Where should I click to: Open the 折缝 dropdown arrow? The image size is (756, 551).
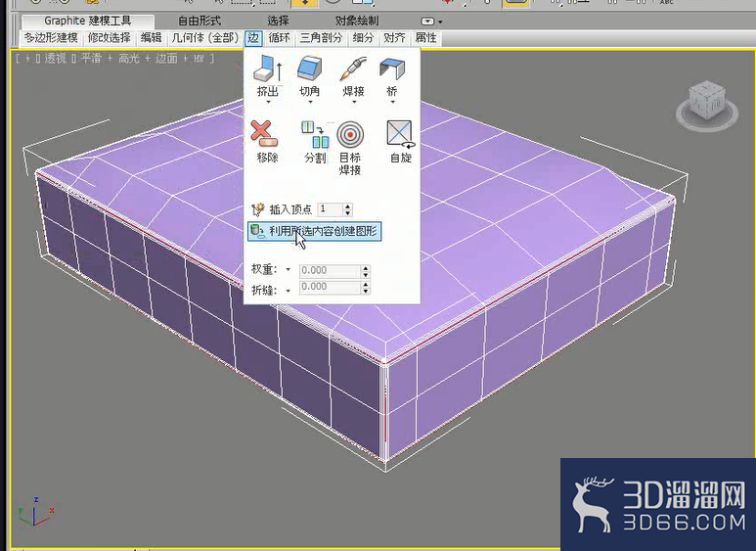point(289,291)
